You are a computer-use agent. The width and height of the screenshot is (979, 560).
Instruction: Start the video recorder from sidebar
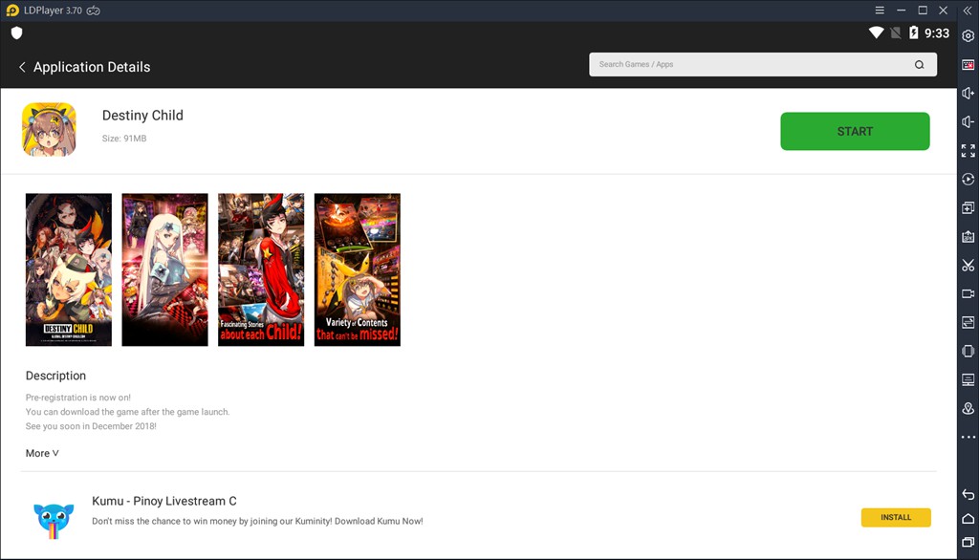pos(968,294)
